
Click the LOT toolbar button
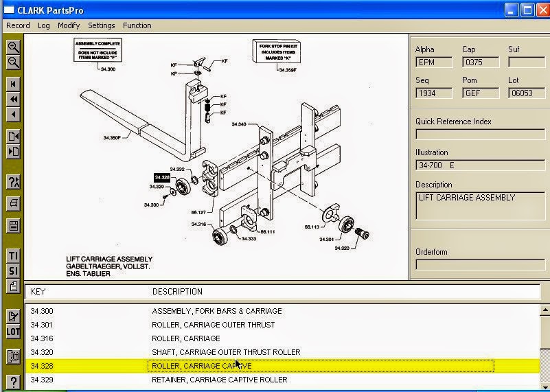[x=13, y=332]
